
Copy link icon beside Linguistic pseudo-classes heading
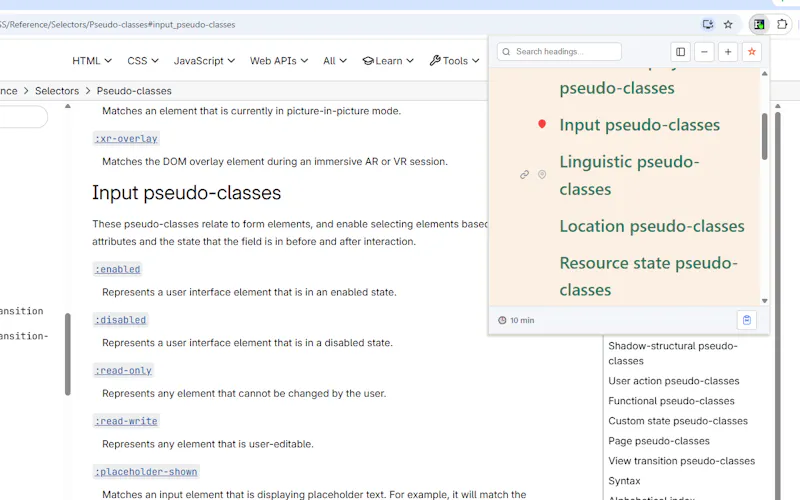(524, 175)
